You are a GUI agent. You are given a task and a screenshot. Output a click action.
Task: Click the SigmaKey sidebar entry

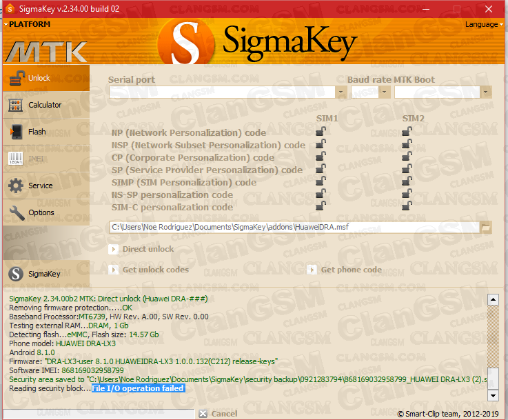click(46, 274)
